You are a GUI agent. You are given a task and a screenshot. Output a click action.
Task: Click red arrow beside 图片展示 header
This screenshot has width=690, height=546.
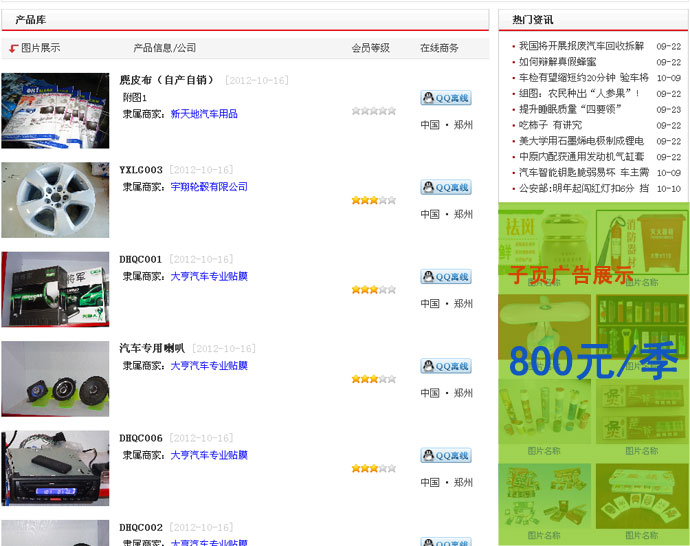coord(13,48)
